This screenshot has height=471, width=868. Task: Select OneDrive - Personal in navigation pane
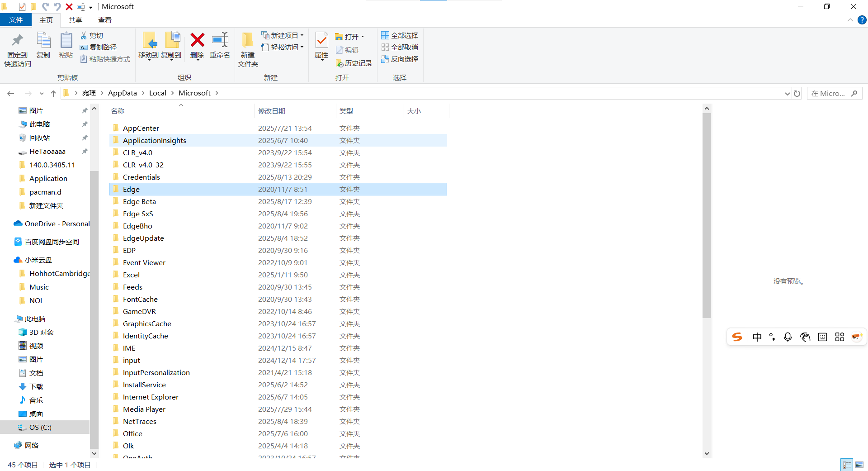(52, 224)
